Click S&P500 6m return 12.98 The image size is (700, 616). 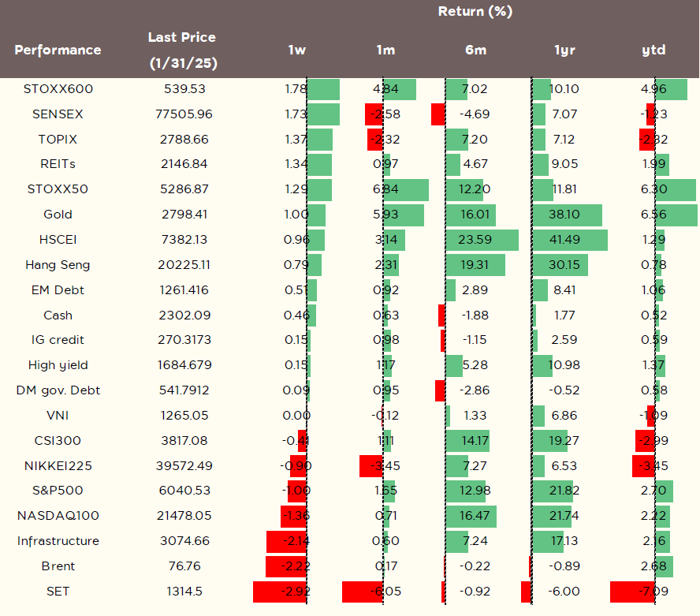point(475,490)
